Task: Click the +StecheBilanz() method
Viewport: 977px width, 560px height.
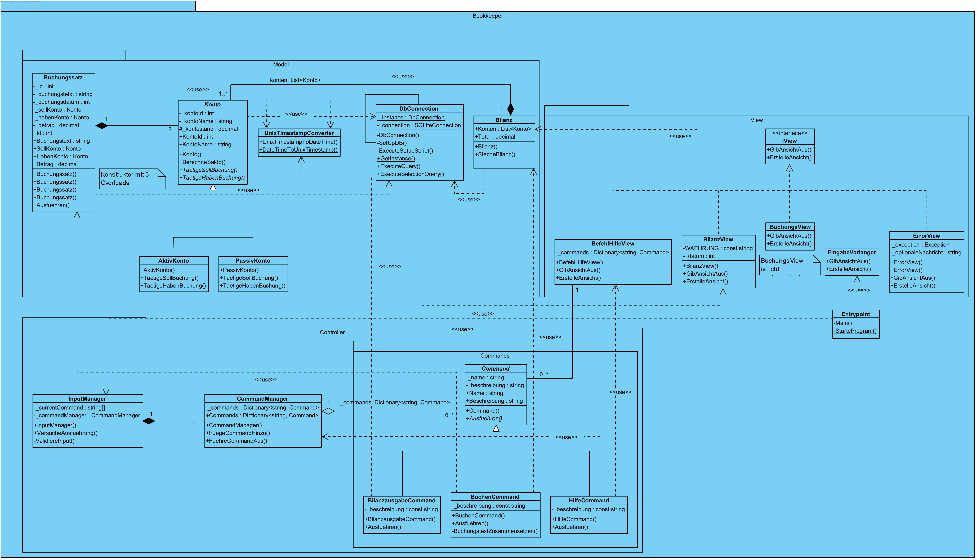Action: point(495,155)
